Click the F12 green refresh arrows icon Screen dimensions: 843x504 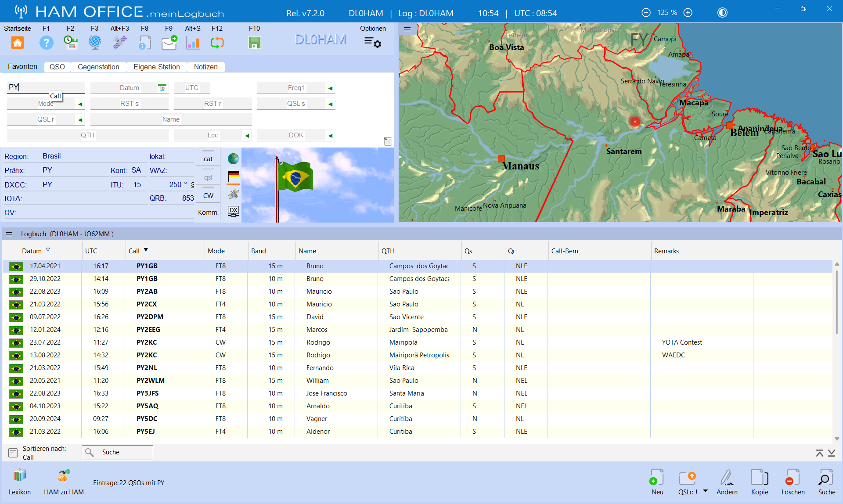pyautogui.click(x=217, y=43)
